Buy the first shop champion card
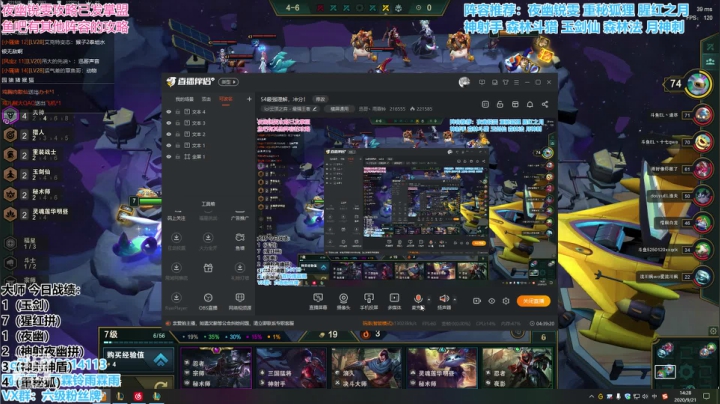 click(216, 368)
